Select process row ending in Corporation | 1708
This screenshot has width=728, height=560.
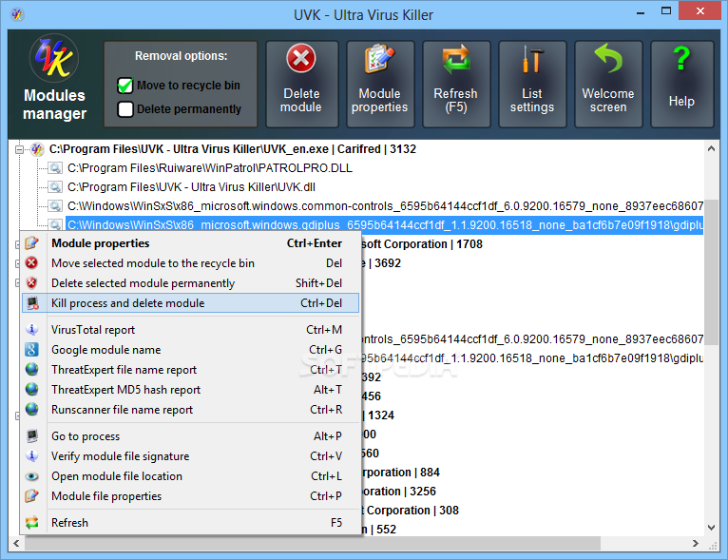coord(422,244)
